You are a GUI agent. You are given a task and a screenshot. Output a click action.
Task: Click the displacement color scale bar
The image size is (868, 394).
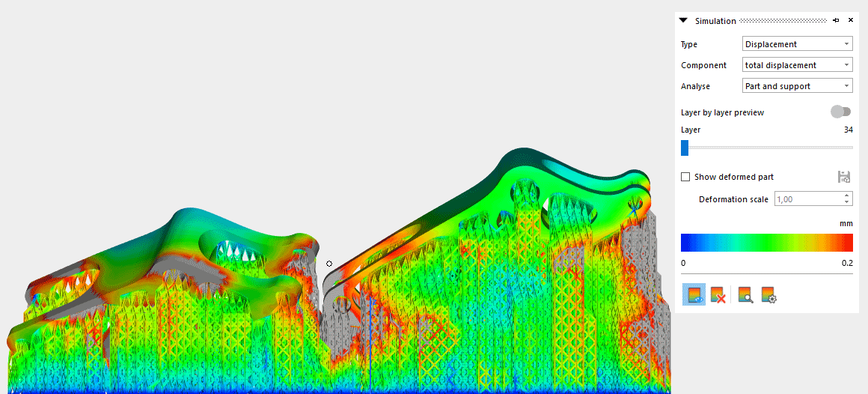tap(766, 243)
